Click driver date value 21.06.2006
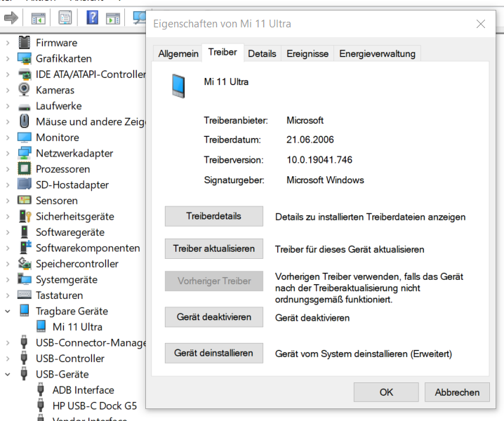Image resolution: width=504 pixels, height=421 pixels. click(x=310, y=140)
